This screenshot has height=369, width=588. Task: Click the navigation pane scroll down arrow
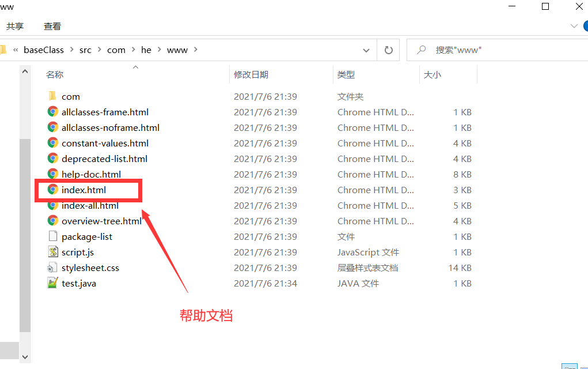pyautogui.click(x=25, y=357)
